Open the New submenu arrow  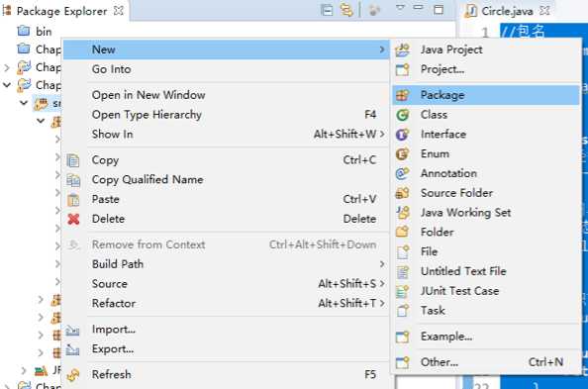point(382,49)
